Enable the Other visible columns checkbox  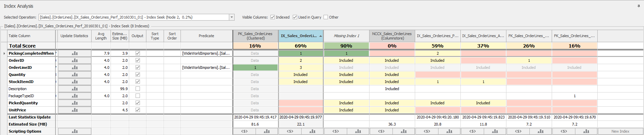click(x=326, y=17)
